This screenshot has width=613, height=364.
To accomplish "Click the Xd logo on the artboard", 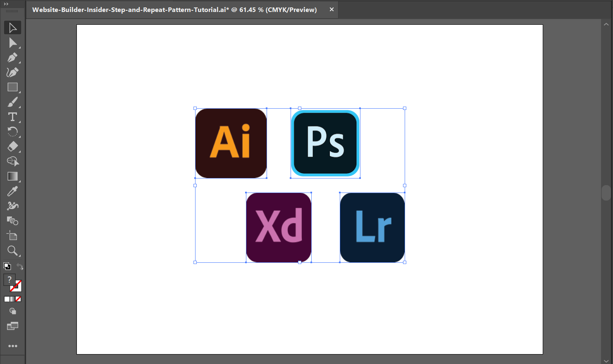I will [279, 227].
